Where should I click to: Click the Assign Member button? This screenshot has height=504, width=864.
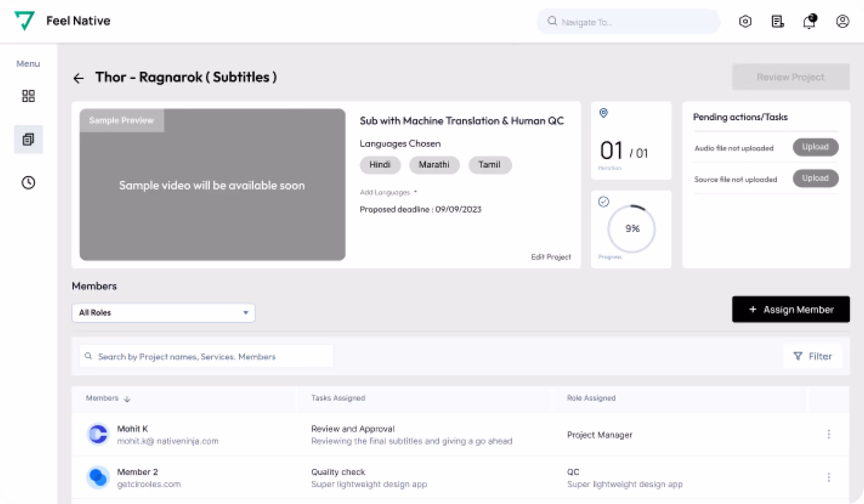tap(791, 309)
